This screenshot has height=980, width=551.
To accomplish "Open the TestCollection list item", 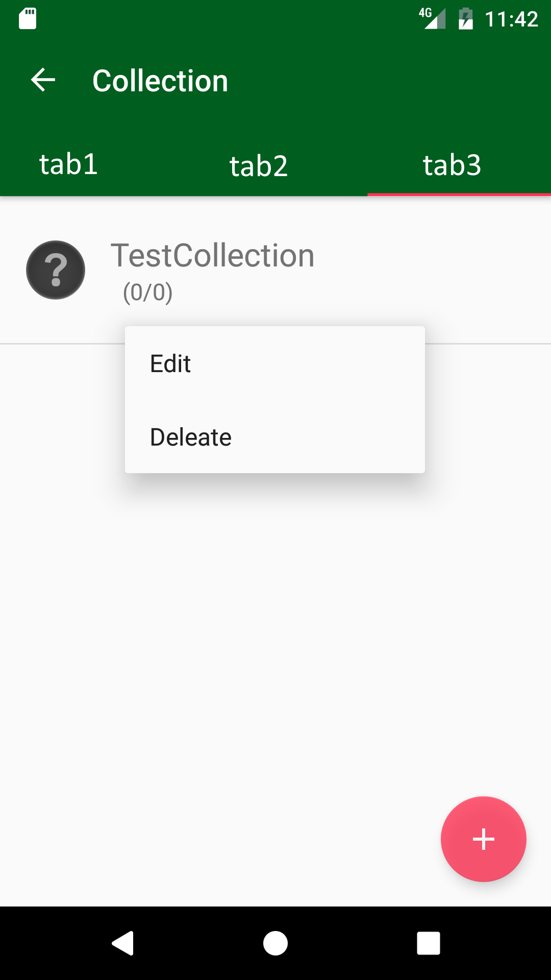I will coord(212,256).
